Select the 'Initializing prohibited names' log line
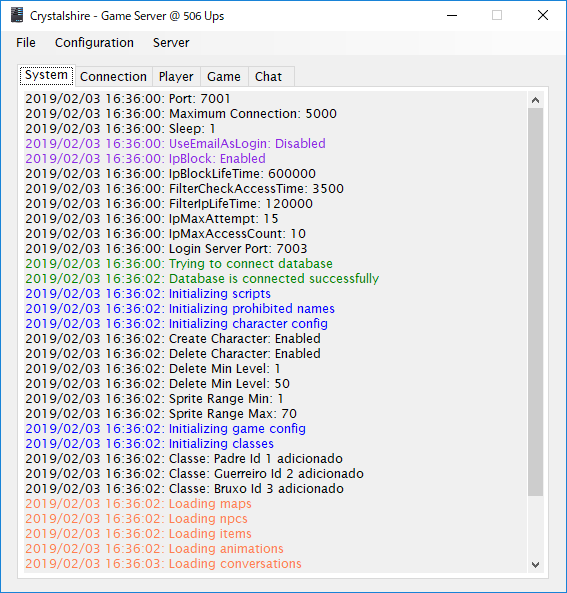Viewport: 567px width, 593px height. [x=180, y=309]
